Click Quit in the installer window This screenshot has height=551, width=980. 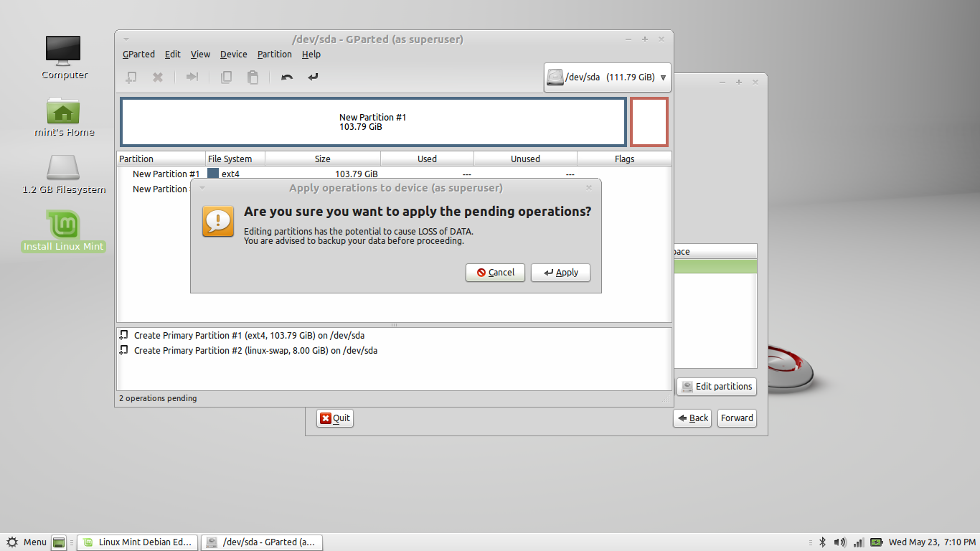335,418
